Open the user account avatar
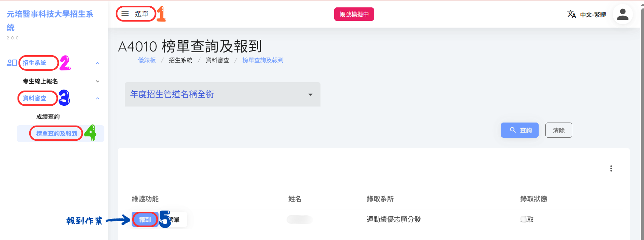644x240 pixels. click(622, 14)
